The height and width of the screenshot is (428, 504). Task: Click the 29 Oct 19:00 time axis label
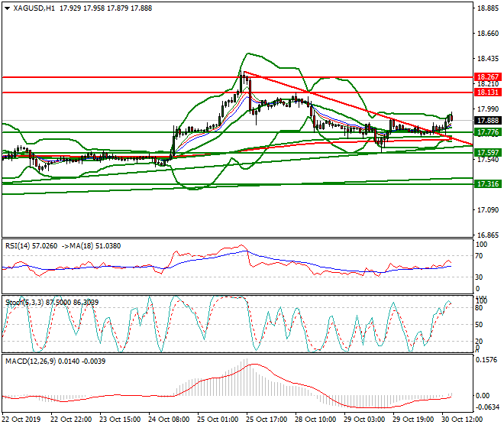[x=413, y=420]
